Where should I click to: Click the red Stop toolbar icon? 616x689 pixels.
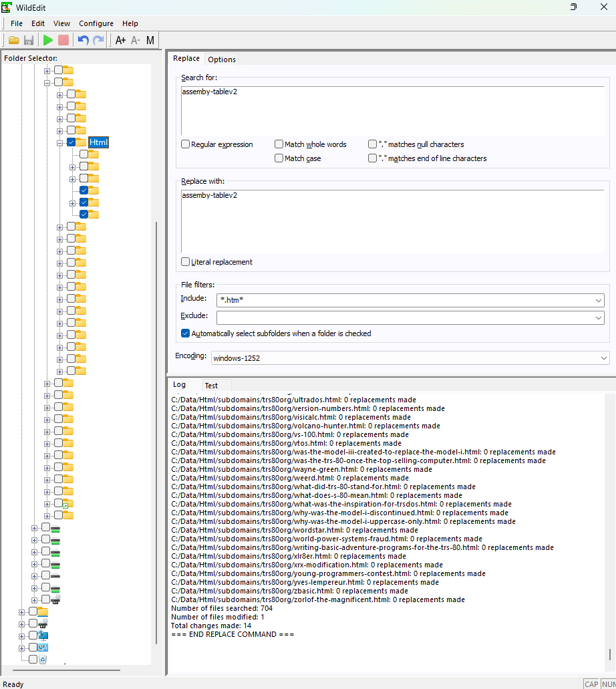(63, 40)
